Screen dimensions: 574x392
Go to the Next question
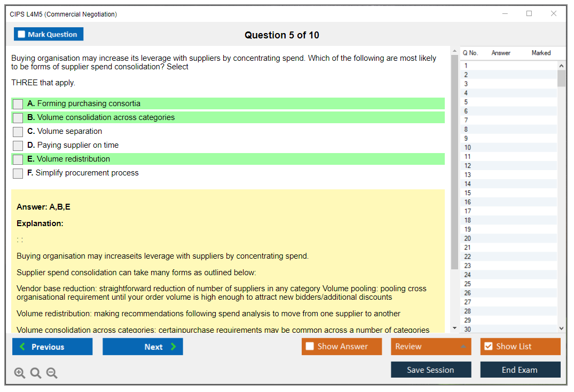(x=143, y=347)
